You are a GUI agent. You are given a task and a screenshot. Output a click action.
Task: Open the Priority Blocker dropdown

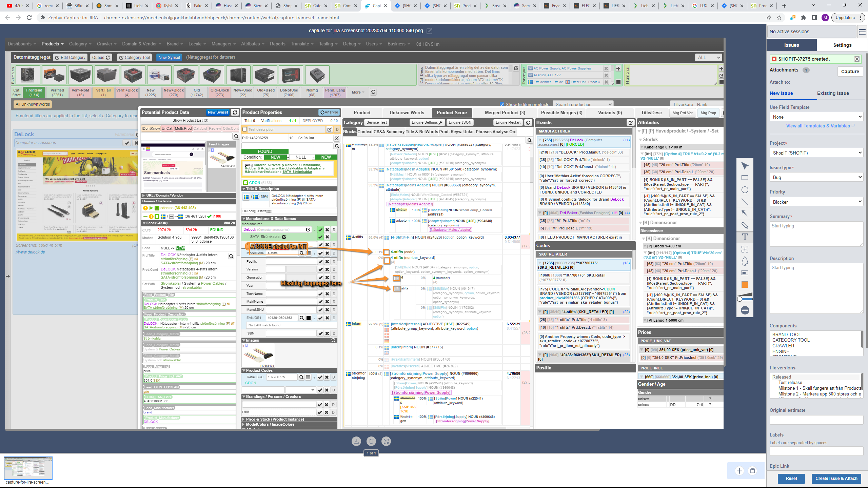(x=816, y=202)
